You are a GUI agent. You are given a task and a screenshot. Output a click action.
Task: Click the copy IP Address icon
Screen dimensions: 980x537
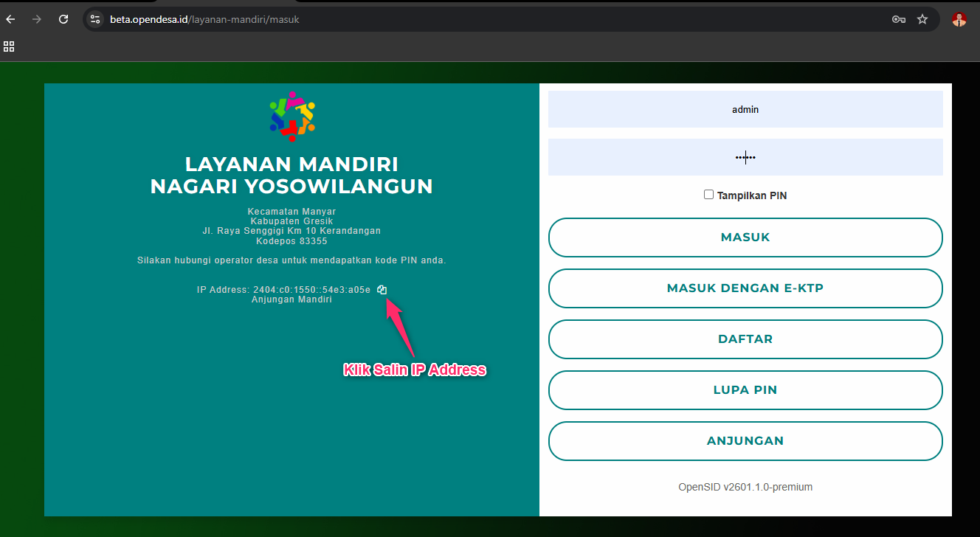382,290
